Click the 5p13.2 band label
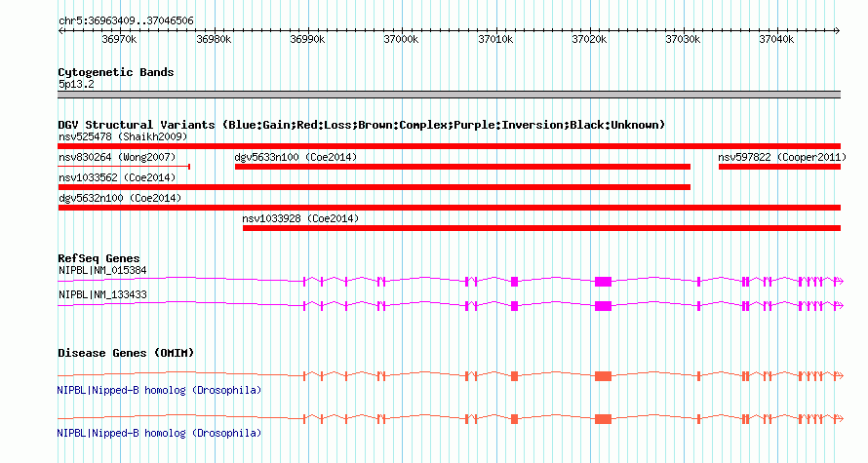 (76, 84)
